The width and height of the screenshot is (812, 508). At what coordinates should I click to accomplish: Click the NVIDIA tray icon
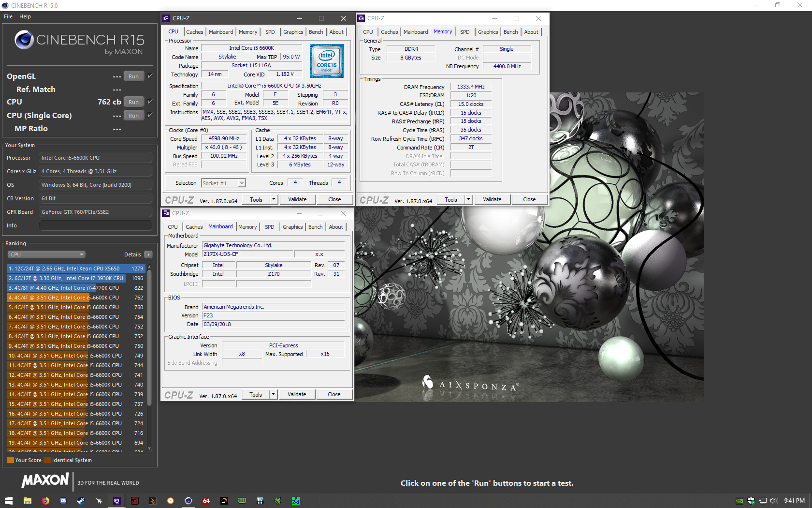point(739,501)
